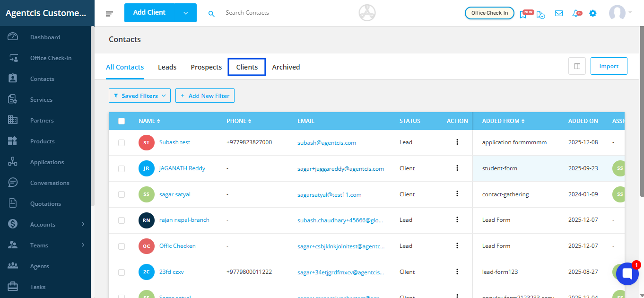Switch to All Contacts tab
The height and width of the screenshot is (298, 644).
pos(125,67)
